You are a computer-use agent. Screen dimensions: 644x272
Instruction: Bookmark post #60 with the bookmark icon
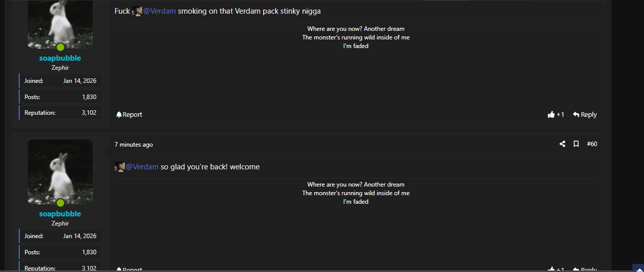pos(576,144)
